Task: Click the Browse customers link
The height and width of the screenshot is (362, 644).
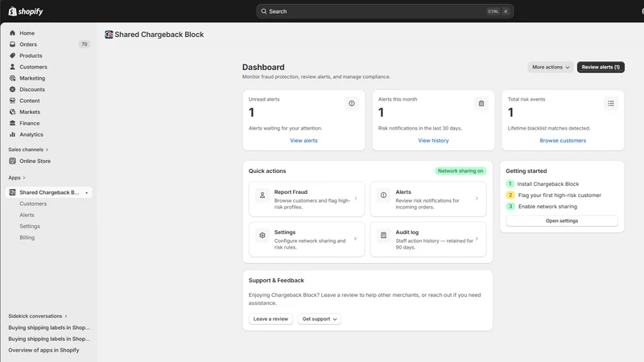Action: click(563, 140)
